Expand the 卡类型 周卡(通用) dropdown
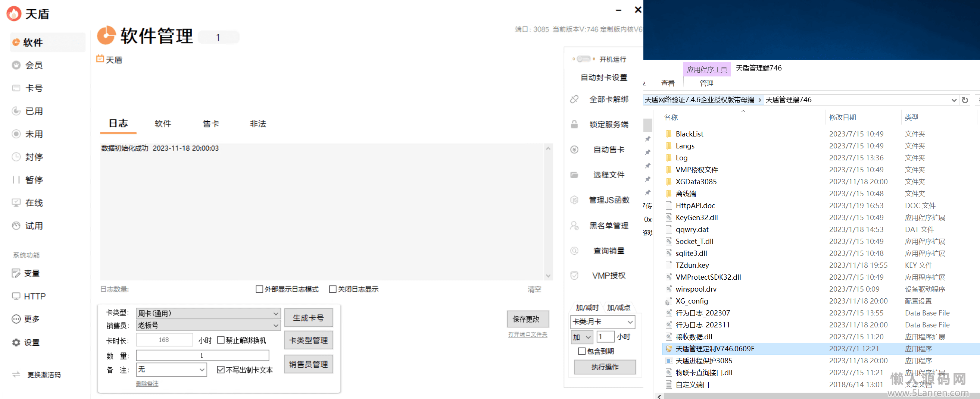Screen dimensions: 980x399 [x=275, y=314]
